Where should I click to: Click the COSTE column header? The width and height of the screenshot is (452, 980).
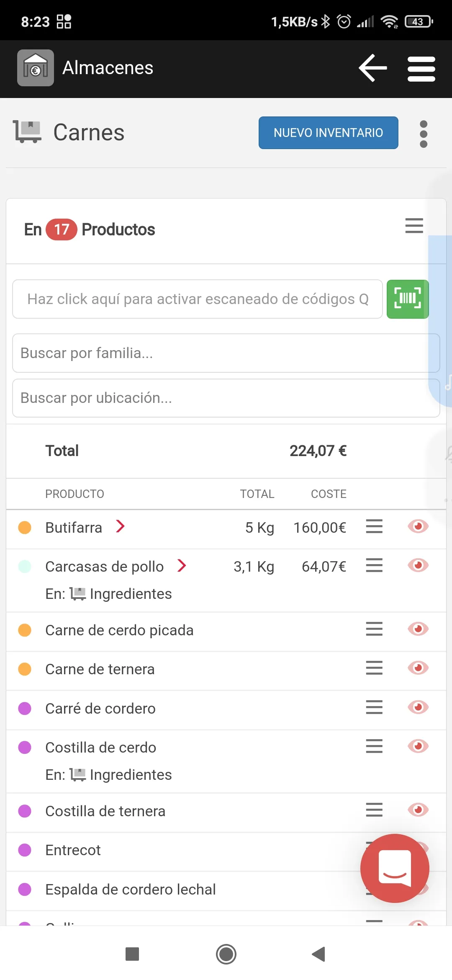pos(329,494)
